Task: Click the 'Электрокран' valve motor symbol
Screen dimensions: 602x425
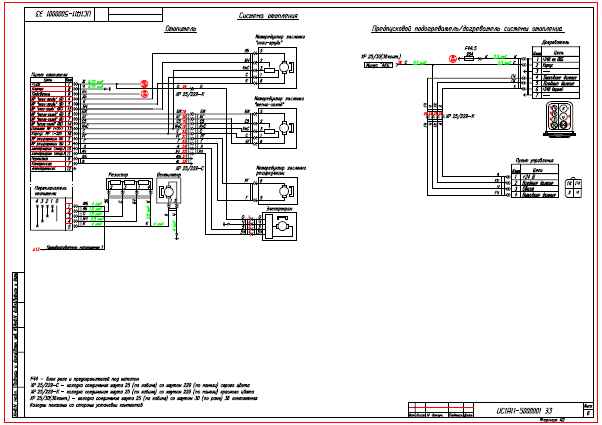Action: pyautogui.click(x=280, y=226)
